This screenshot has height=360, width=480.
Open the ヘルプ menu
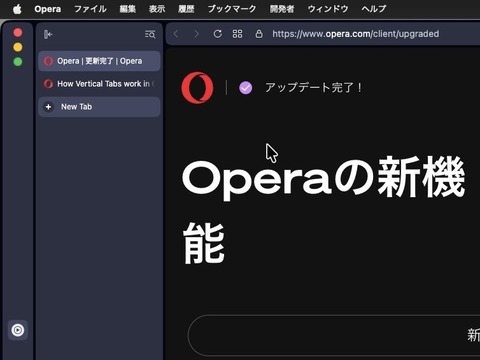(374, 9)
